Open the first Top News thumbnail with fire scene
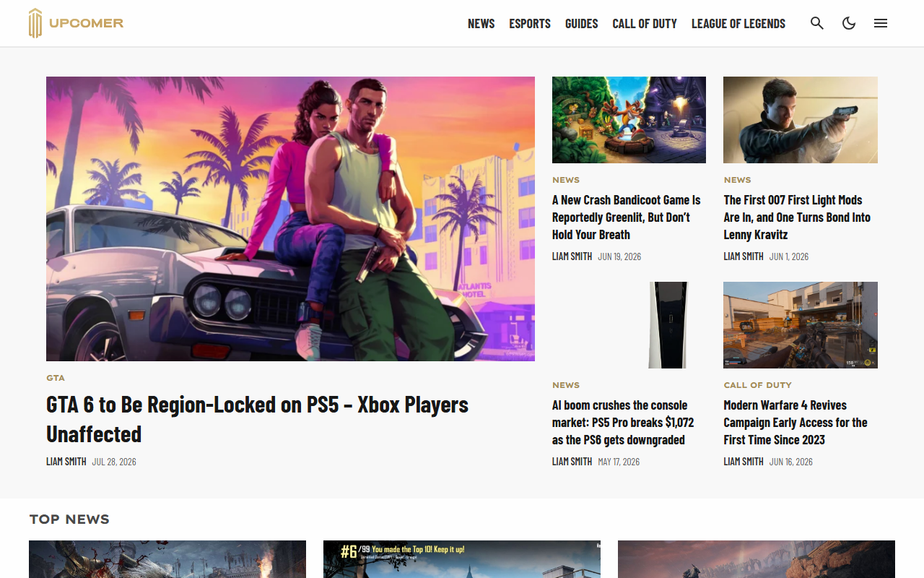Image resolution: width=924 pixels, height=578 pixels. coord(167,559)
